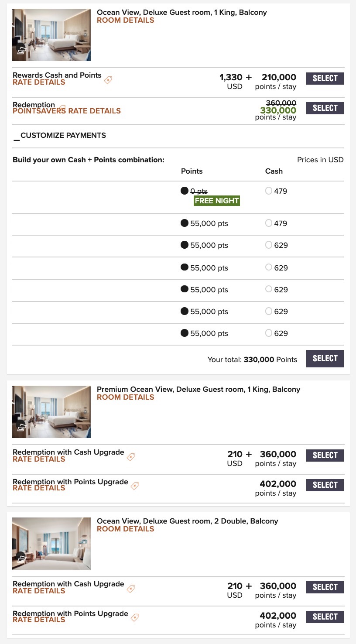Click tag icon beside Premium Redemption with Cash Upgrade
The height and width of the screenshot is (644, 356).
pyautogui.click(x=130, y=457)
